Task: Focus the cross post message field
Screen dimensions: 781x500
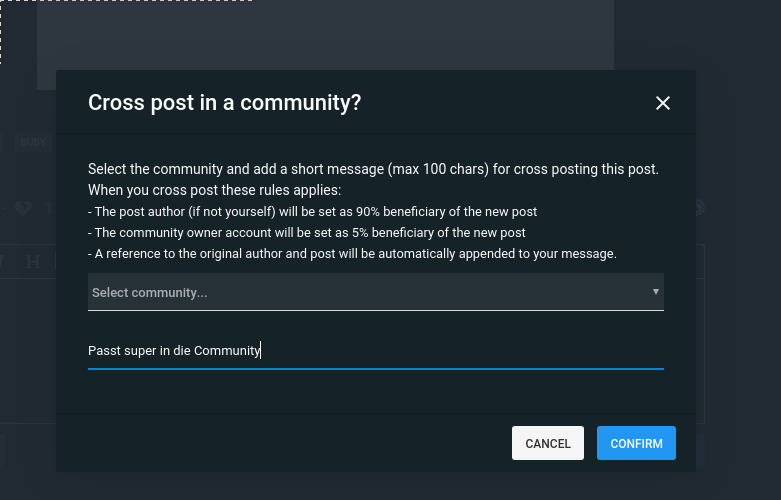Action: coord(375,350)
